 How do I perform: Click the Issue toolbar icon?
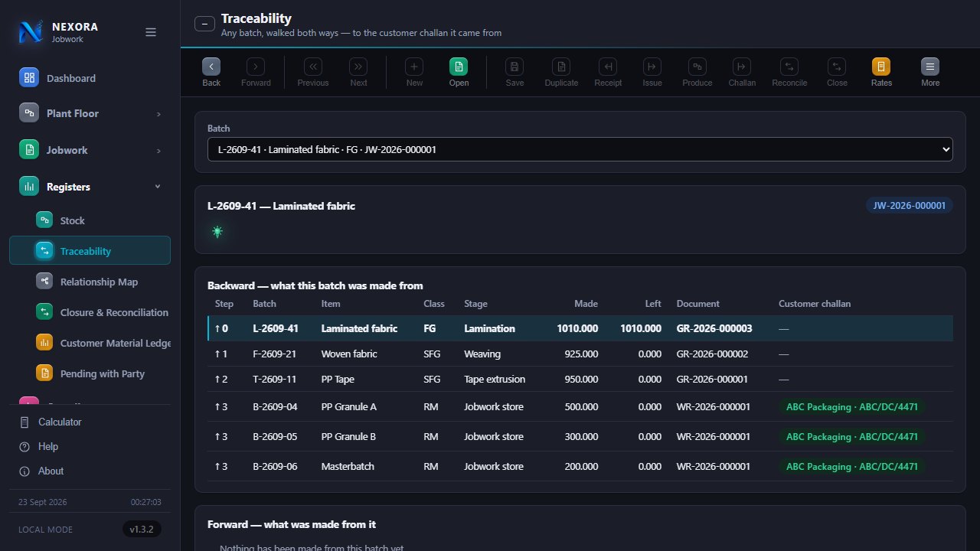[652, 67]
